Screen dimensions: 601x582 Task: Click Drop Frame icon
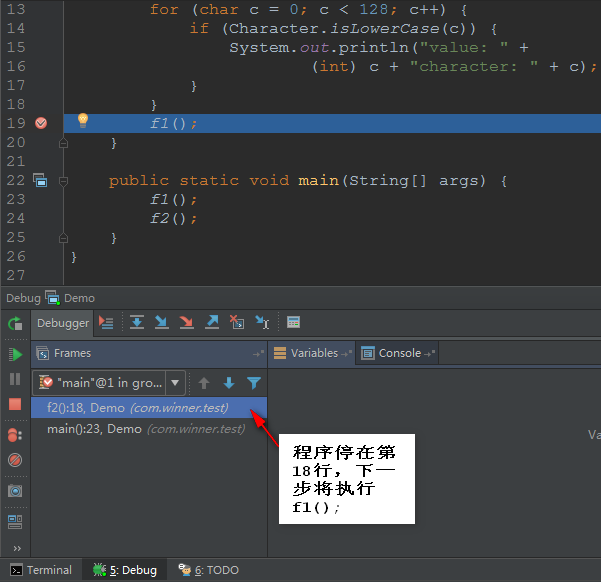tap(237, 322)
